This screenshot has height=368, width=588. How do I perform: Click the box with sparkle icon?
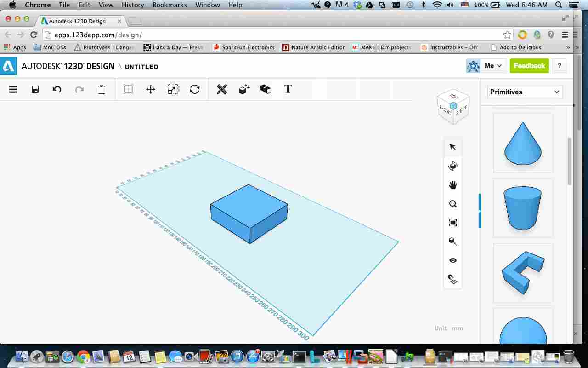pyautogui.click(x=244, y=89)
